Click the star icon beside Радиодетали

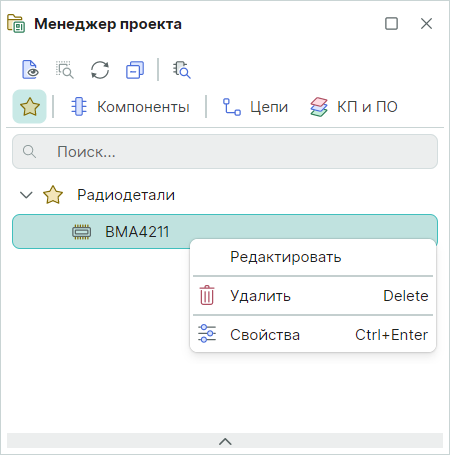pos(53,195)
